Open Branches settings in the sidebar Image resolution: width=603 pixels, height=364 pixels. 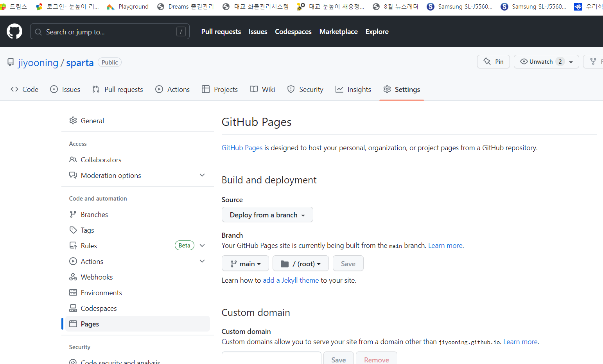click(138, 215)
